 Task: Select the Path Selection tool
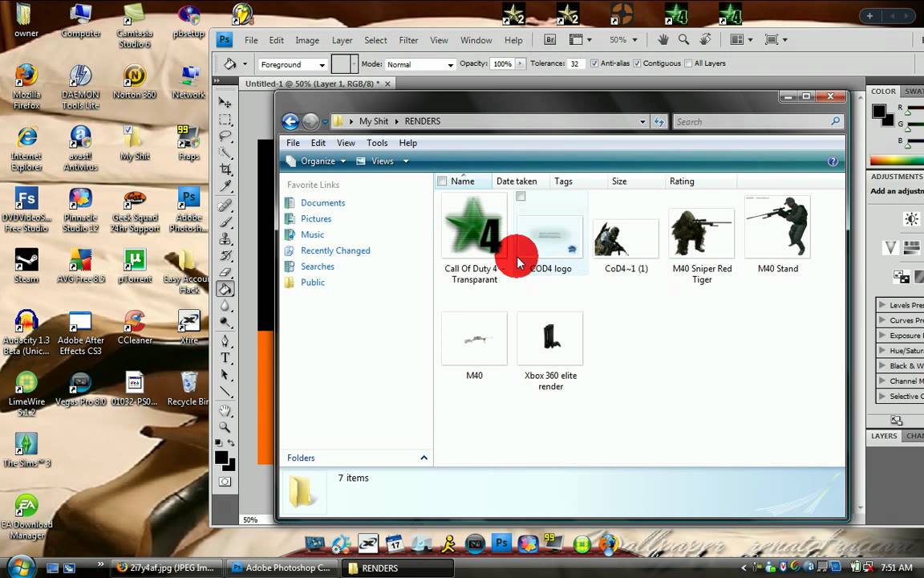[225, 375]
